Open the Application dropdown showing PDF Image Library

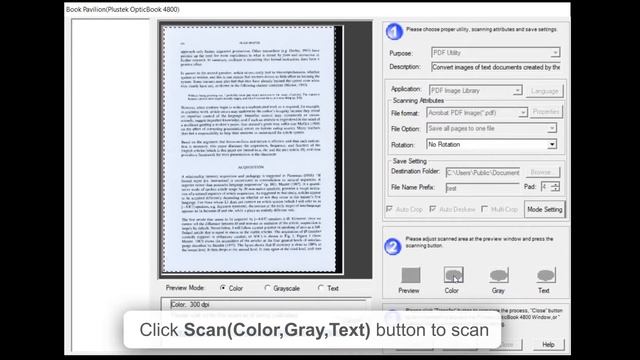pos(476,90)
